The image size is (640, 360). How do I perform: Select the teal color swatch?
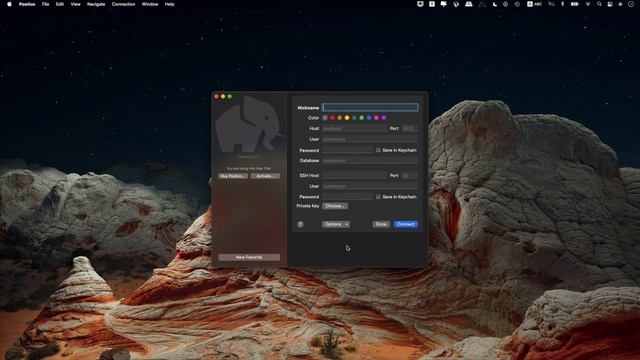tap(354, 118)
